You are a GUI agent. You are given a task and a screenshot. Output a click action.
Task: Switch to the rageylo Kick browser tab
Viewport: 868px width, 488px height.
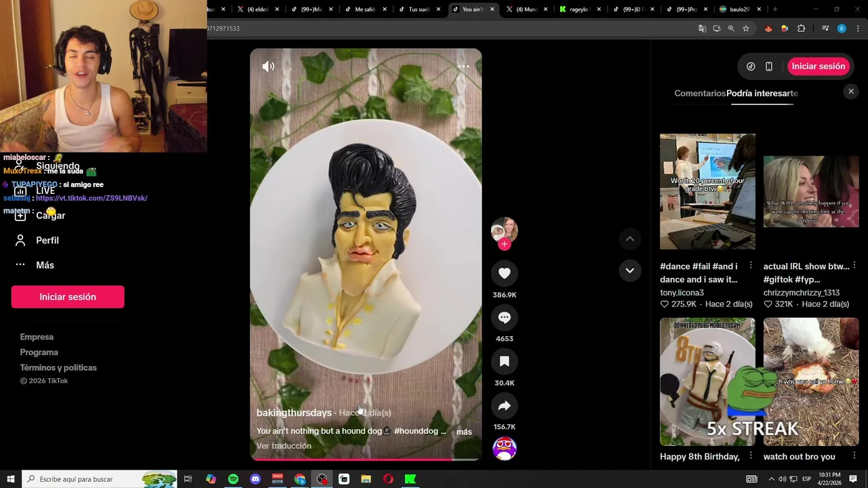tap(579, 9)
